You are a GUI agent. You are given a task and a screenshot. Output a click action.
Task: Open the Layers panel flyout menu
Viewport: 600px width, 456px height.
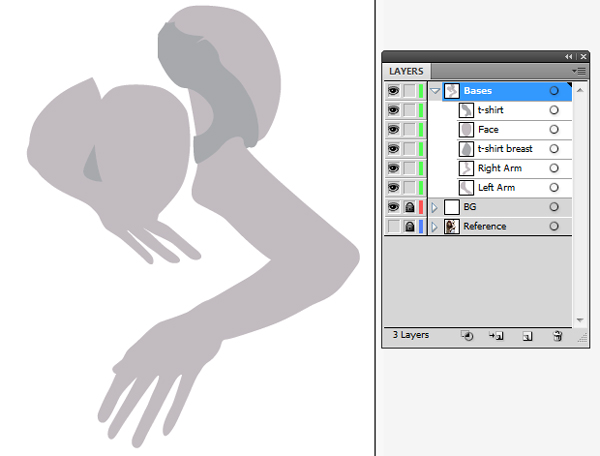[579, 71]
